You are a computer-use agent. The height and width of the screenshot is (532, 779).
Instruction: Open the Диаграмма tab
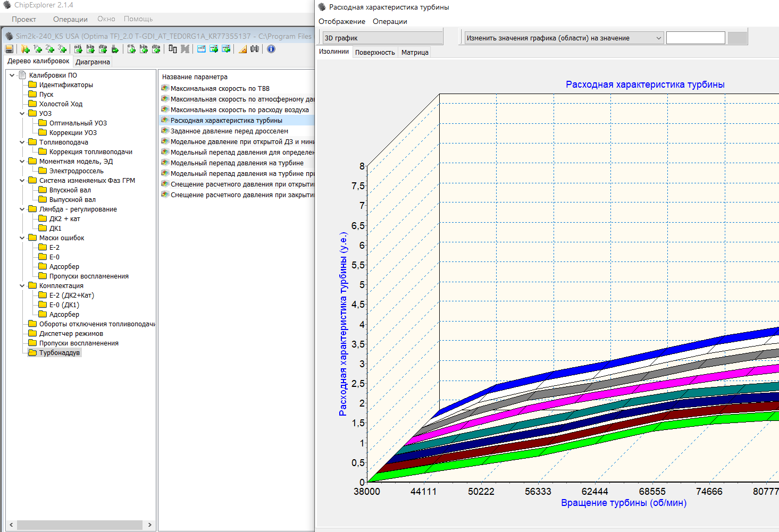(93, 62)
